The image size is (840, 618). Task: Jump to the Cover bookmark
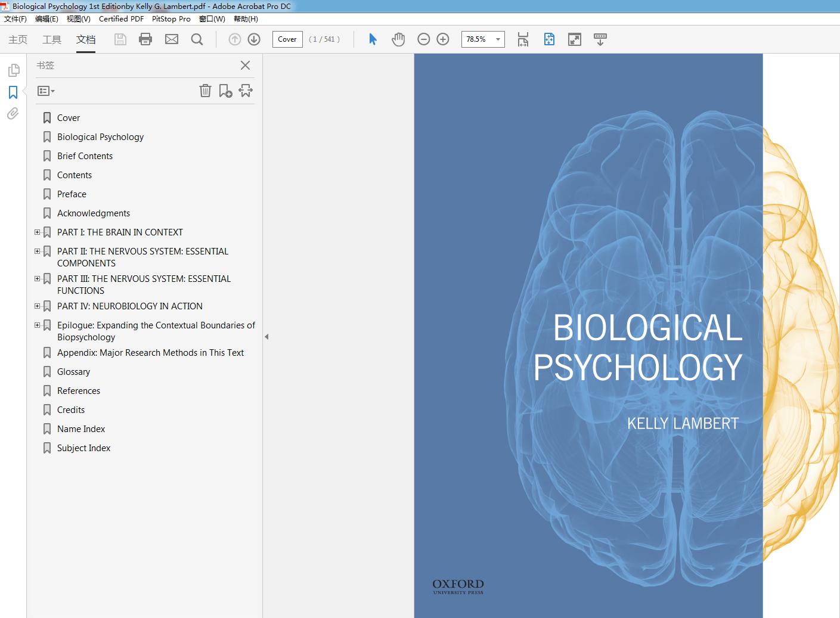tap(69, 118)
